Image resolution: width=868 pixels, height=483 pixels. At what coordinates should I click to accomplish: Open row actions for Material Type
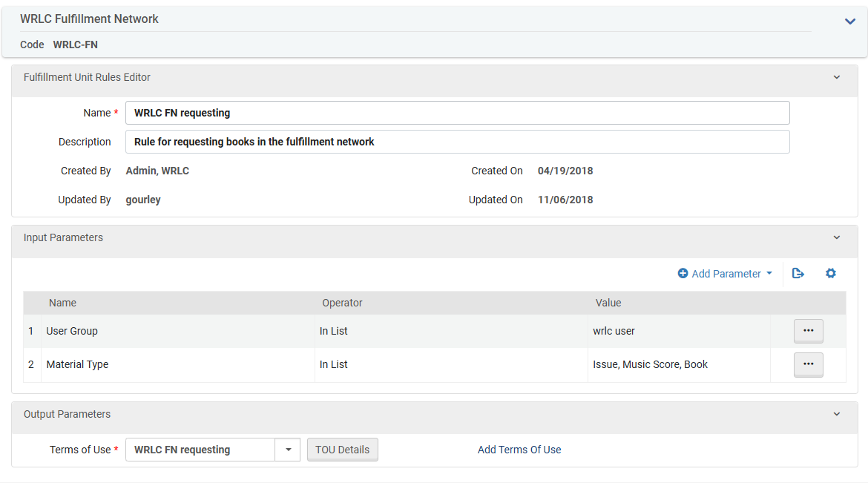click(808, 364)
